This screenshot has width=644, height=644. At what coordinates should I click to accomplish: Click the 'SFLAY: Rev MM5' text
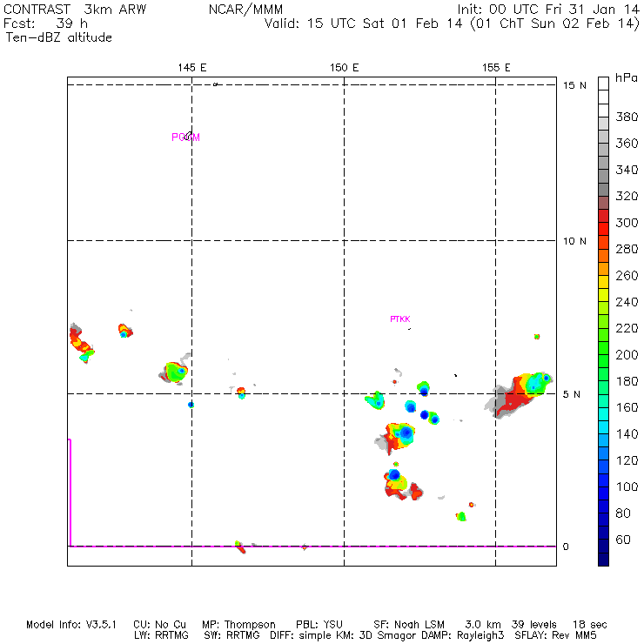pos(555,635)
